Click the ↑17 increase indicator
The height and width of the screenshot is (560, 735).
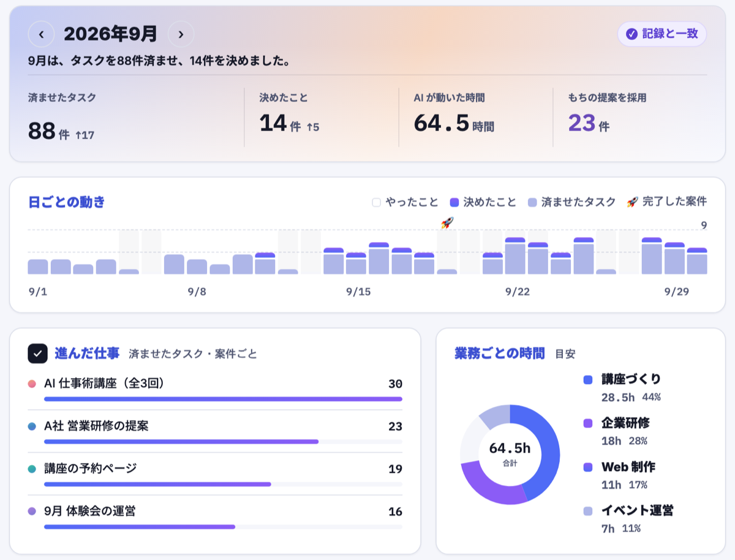pyautogui.click(x=85, y=135)
